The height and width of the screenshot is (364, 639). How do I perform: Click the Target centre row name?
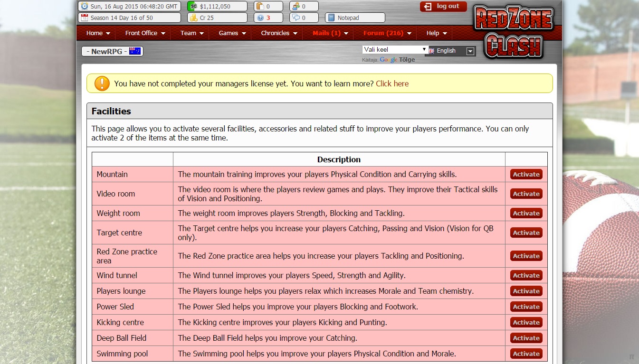(119, 233)
